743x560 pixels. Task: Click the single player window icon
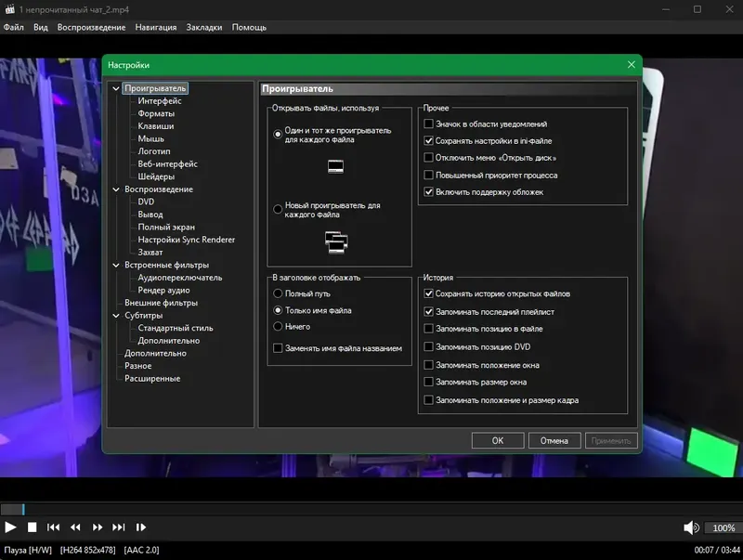(335, 167)
